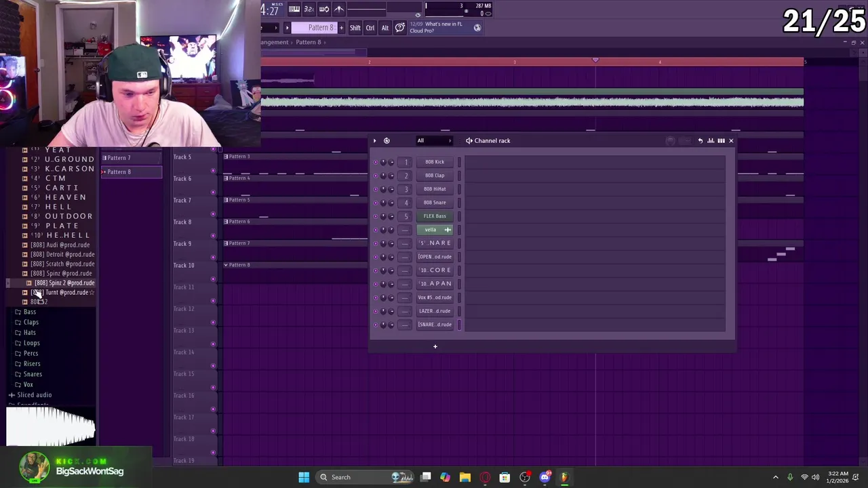Image resolution: width=868 pixels, height=488 pixels.
Task: Open the typing keyboard to piano icon
Action: pos(294,9)
